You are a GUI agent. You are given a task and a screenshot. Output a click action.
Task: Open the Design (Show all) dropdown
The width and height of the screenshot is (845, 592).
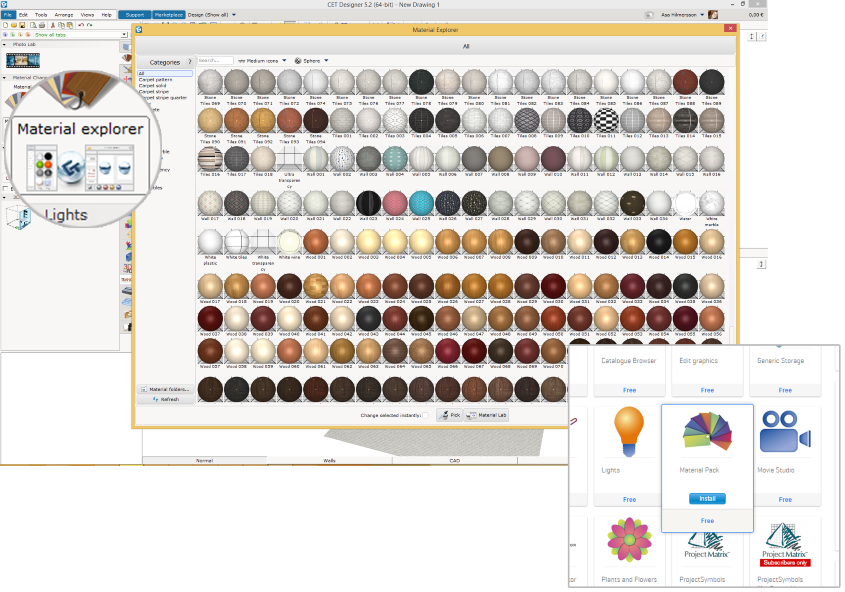point(212,15)
